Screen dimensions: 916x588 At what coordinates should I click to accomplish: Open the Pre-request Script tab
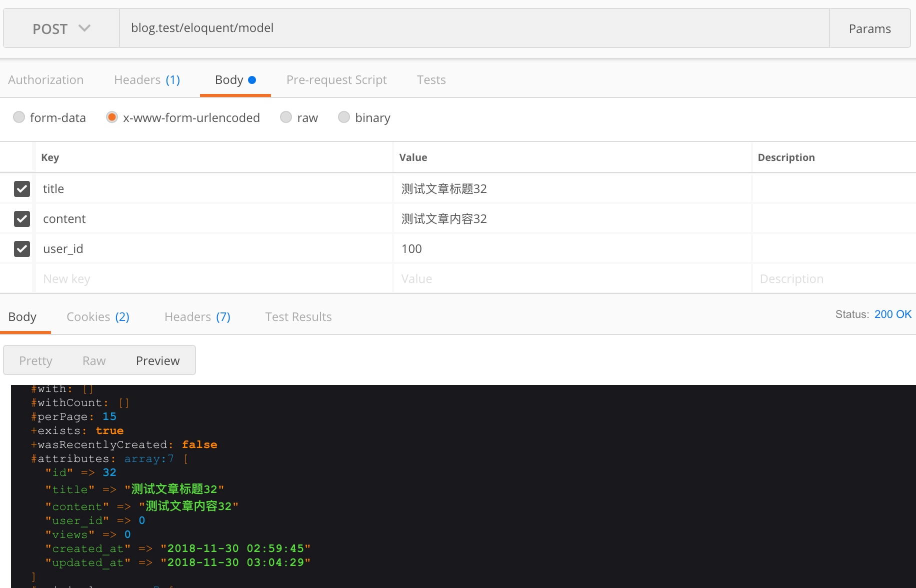336,80
